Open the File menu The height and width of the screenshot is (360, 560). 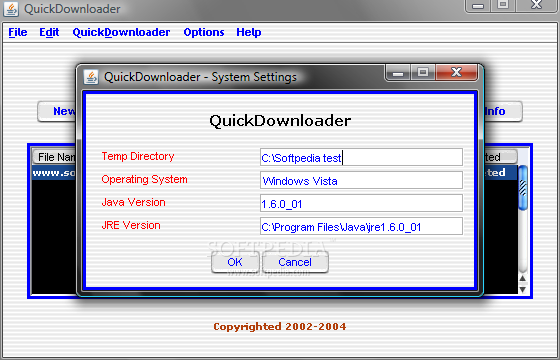click(x=18, y=32)
